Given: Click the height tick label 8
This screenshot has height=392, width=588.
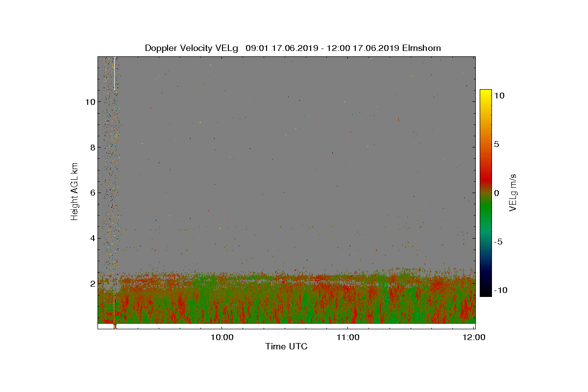Looking at the screenshot, I should (92, 147).
